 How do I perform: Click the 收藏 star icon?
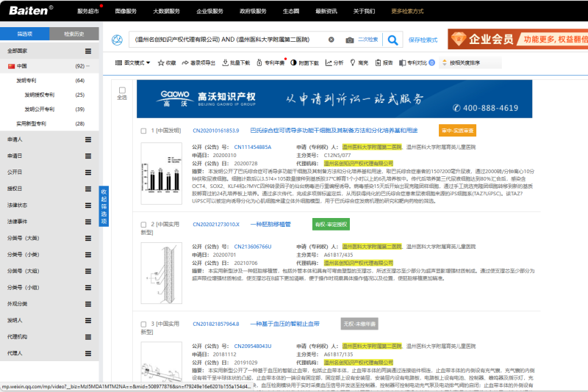[161, 63]
